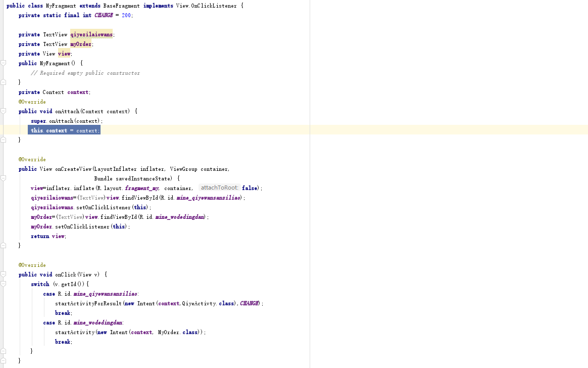Click the attachToRoot: parameter hint
Image resolution: width=588 pixels, height=368 pixels.
click(x=219, y=188)
